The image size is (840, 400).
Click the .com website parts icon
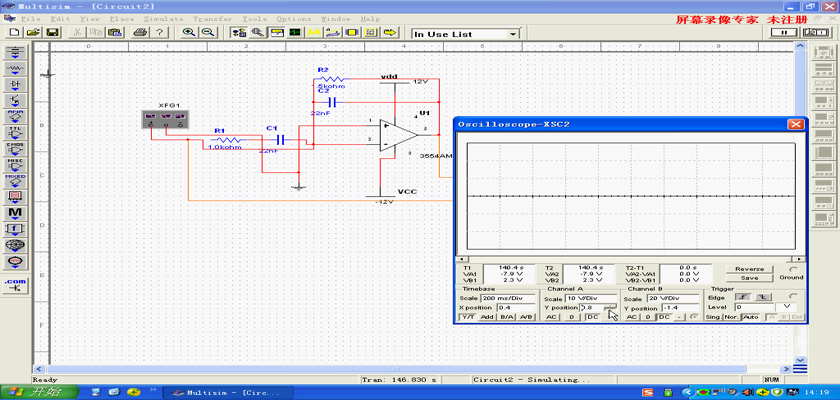point(16,285)
